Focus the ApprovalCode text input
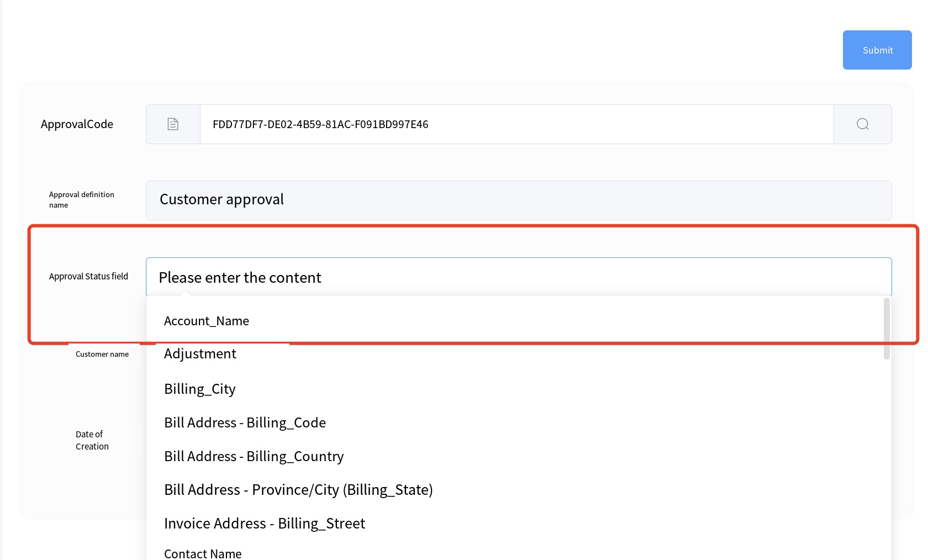The width and height of the screenshot is (928, 560). (x=516, y=124)
